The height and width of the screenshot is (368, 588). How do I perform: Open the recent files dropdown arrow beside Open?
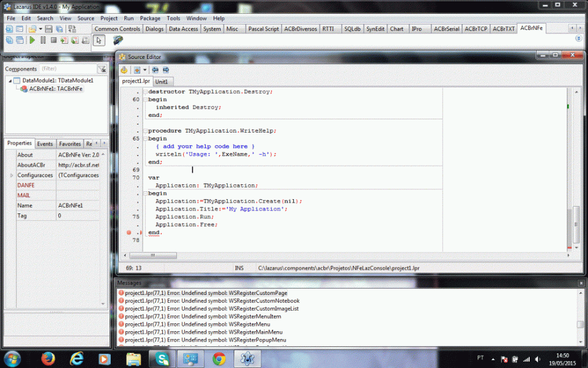(x=40, y=29)
